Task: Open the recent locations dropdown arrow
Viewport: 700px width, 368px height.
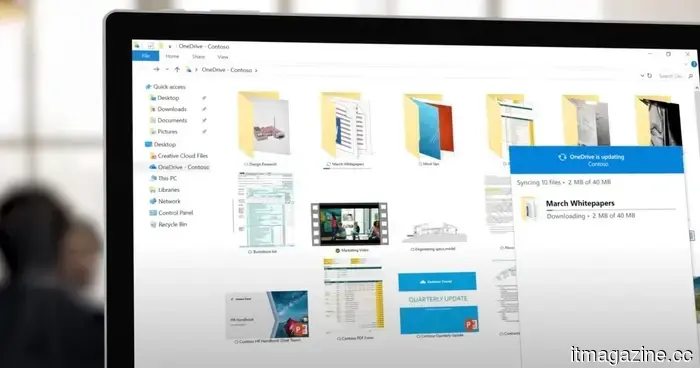Action: [x=167, y=70]
